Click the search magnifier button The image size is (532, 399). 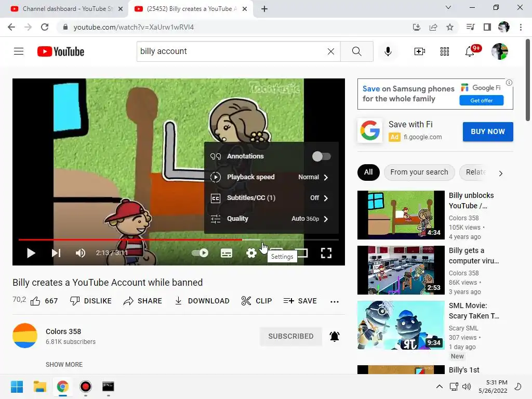pyautogui.click(x=356, y=51)
